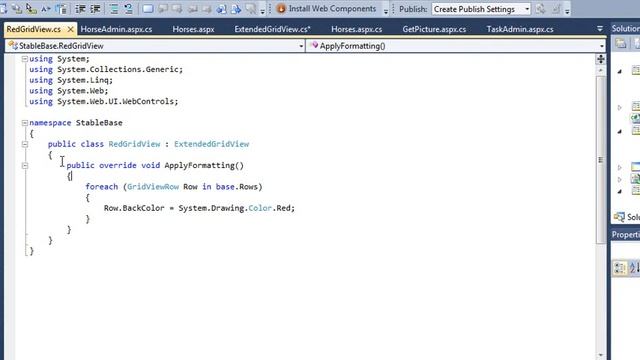Click Increase Line Indent icon
The height and width of the screenshot is (360, 640).
pyautogui.click(x=95, y=9)
